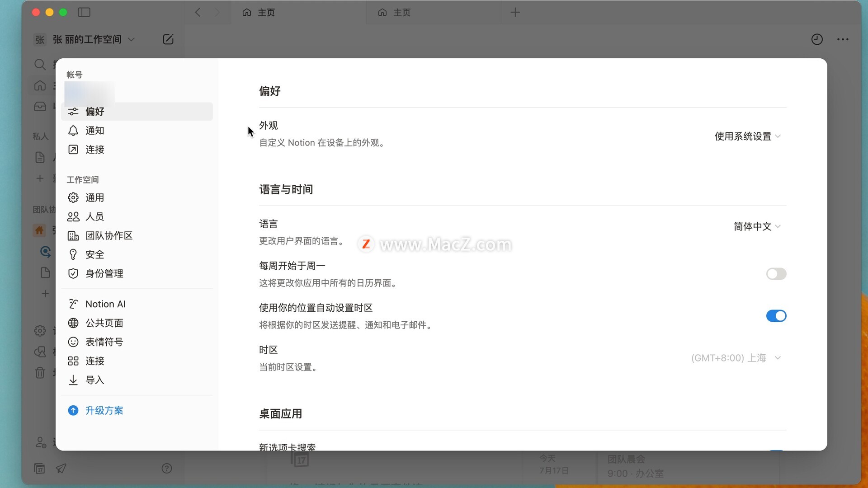The width and height of the screenshot is (868, 488).
Task: Open 通知 notifications settings
Action: coord(137,131)
